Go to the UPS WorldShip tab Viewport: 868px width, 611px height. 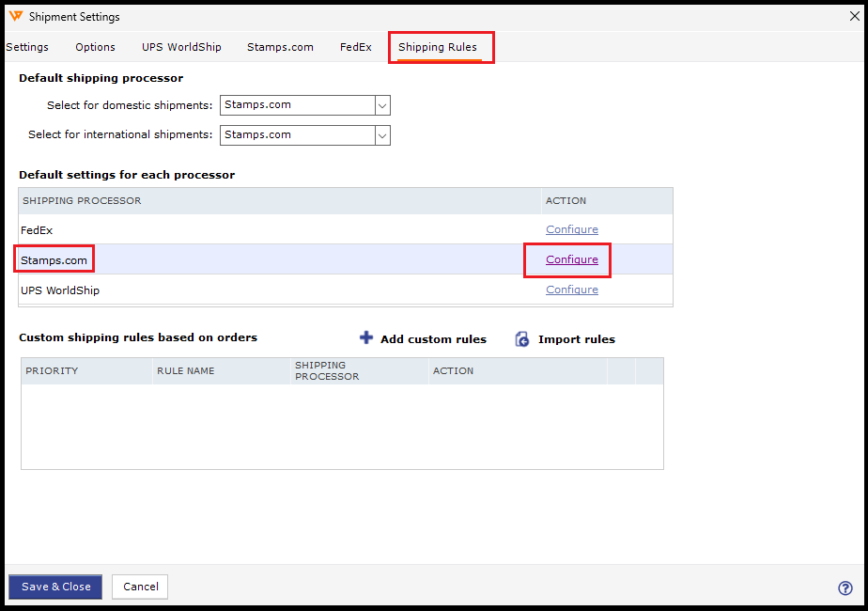(181, 47)
